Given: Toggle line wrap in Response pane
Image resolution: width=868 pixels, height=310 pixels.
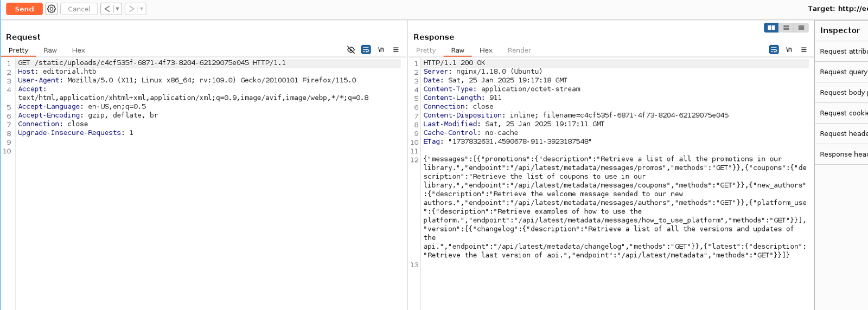Looking at the screenshot, I should (774, 50).
